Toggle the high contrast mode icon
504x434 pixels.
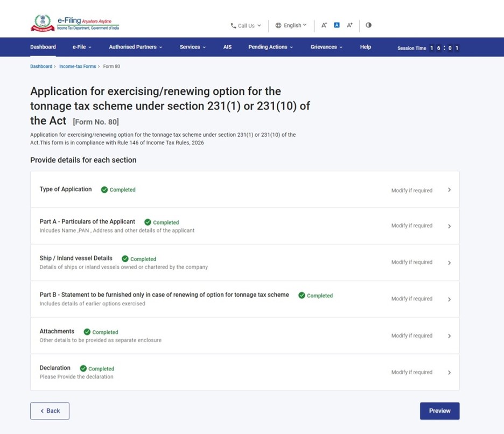369,25
